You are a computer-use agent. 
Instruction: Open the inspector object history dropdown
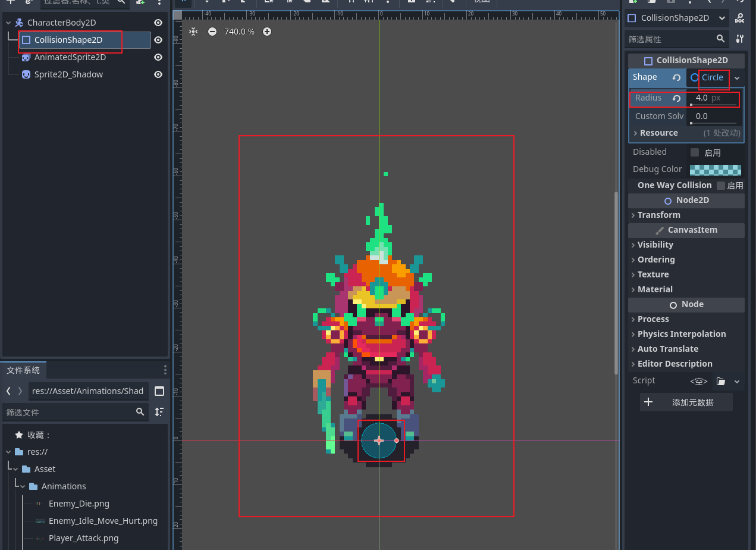(722, 18)
